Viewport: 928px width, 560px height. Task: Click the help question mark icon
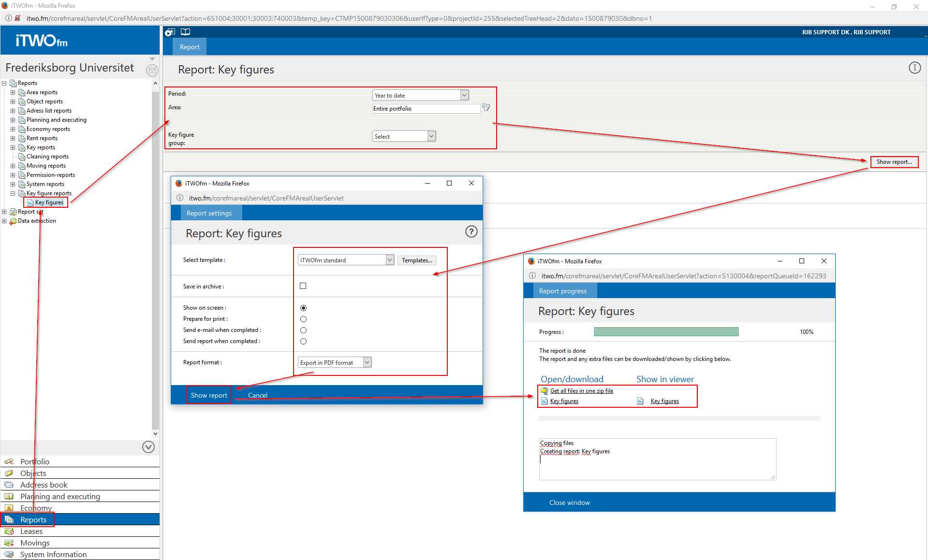click(471, 232)
